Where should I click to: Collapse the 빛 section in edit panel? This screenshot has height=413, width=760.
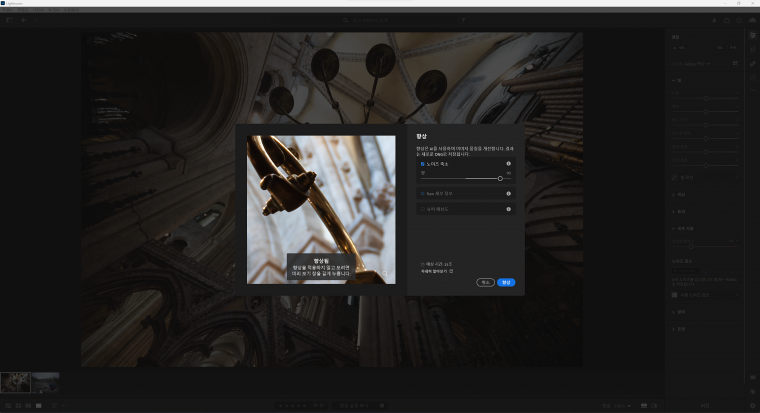677,80
